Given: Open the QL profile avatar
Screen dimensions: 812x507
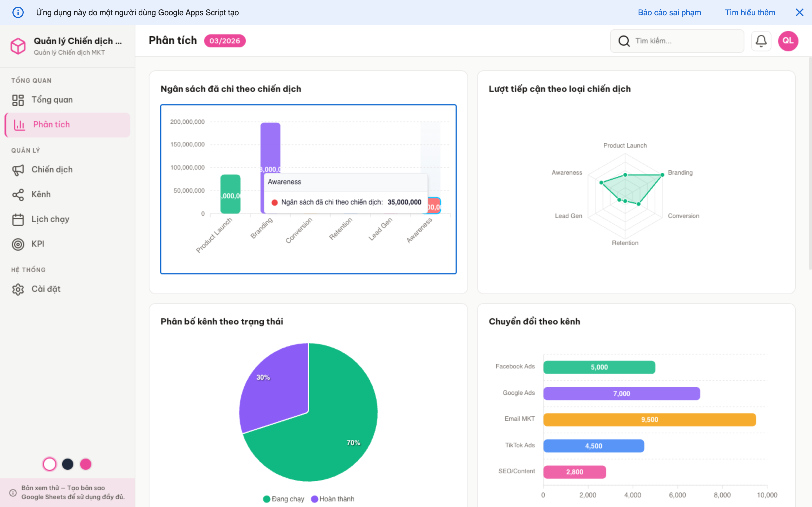Looking at the screenshot, I should click(788, 41).
